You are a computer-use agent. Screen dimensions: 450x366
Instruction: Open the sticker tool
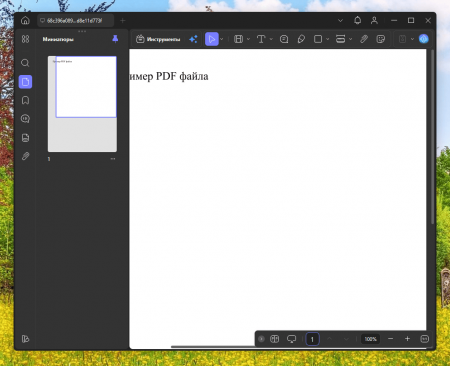pos(381,39)
